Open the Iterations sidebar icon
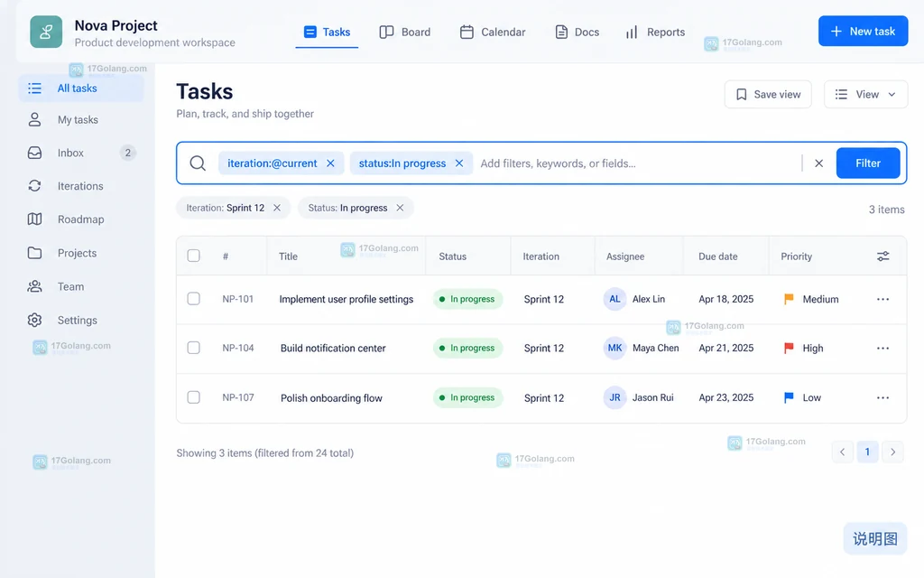924x578 pixels. click(x=35, y=186)
